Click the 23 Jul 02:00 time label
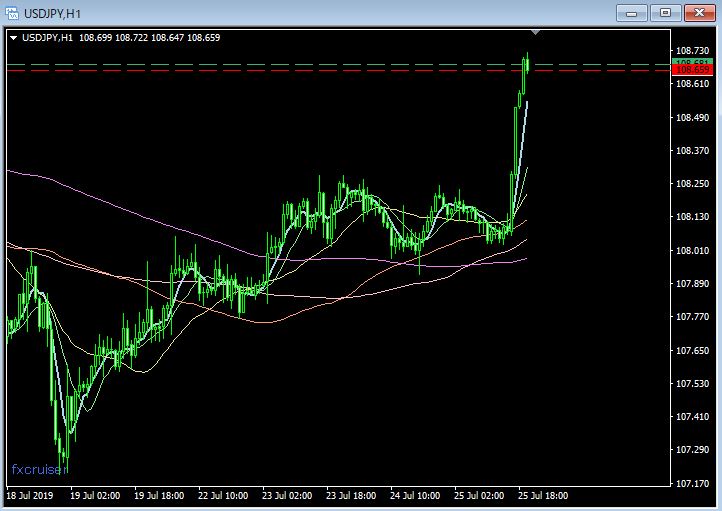The image size is (722, 511). point(287,496)
